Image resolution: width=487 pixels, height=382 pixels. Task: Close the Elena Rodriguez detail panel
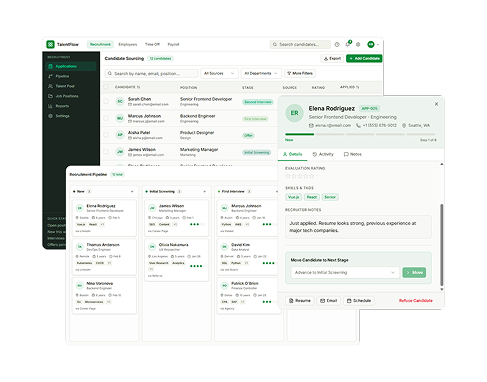436,104
